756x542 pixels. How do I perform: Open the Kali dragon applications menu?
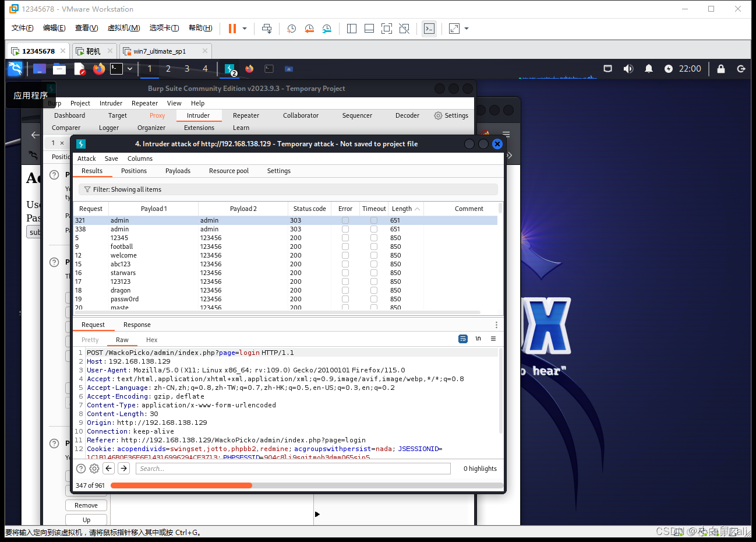click(15, 69)
